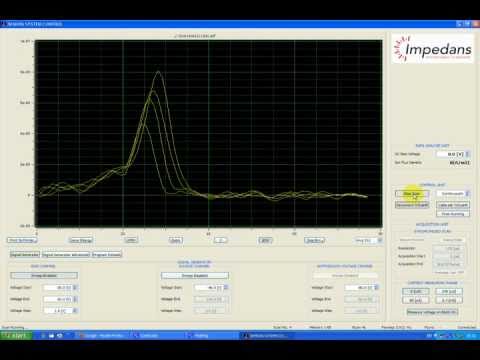Click the Windows Start button

(x=16, y=335)
